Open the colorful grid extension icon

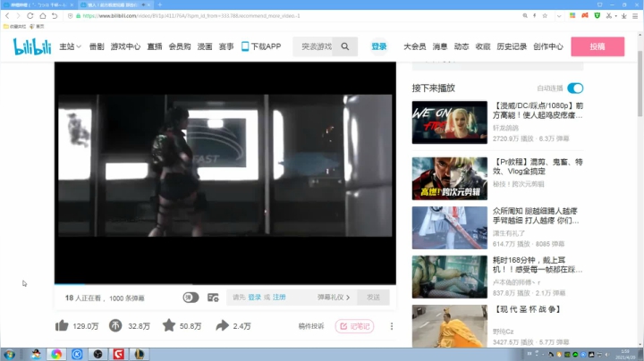572,15
